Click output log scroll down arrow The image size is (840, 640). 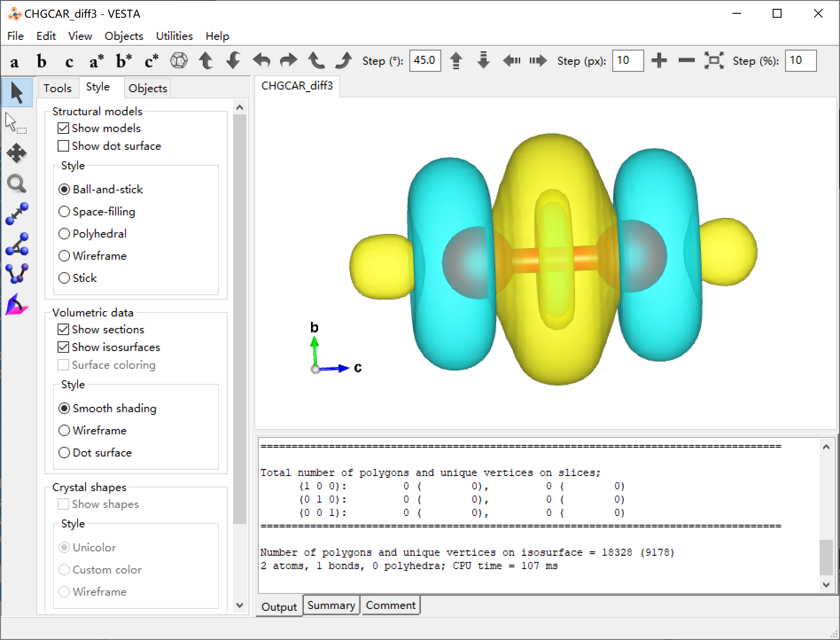pos(826,585)
